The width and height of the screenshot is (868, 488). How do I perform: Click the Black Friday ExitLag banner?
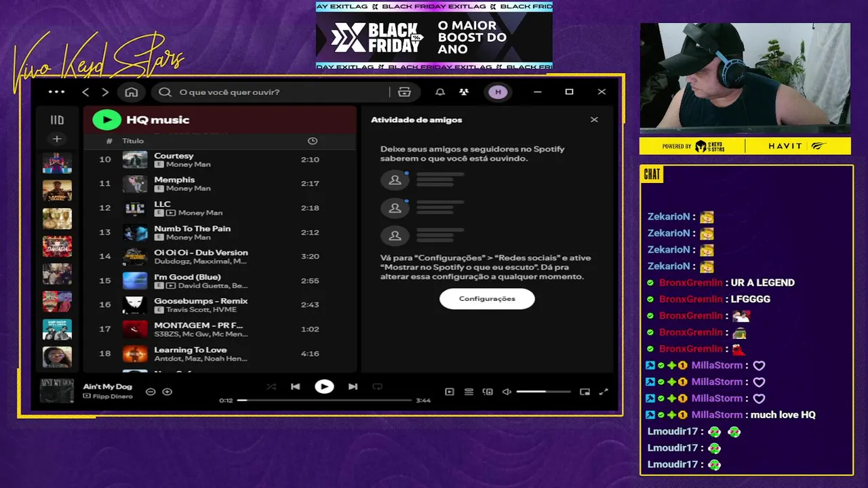click(x=434, y=36)
